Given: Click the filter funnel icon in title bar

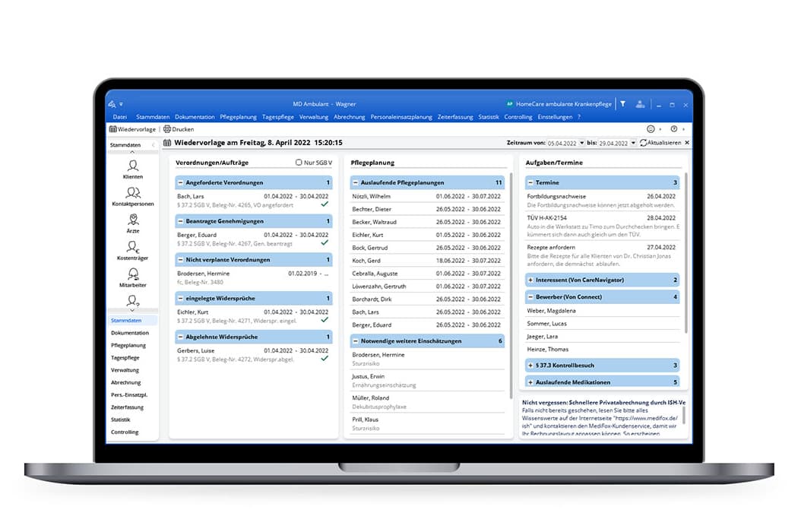Looking at the screenshot, I should pyautogui.click(x=622, y=104).
